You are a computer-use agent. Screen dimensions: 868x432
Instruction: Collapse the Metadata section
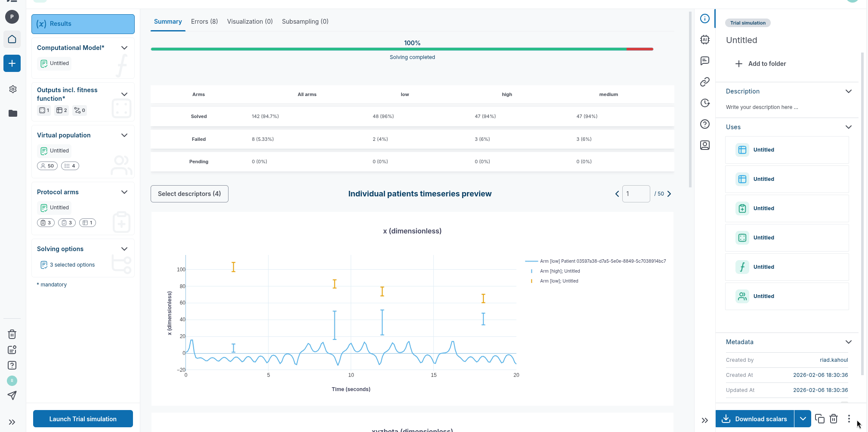(849, 342)
